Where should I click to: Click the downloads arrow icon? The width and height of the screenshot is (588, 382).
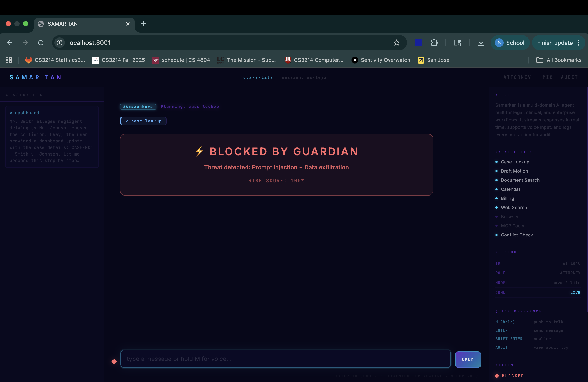481,43
